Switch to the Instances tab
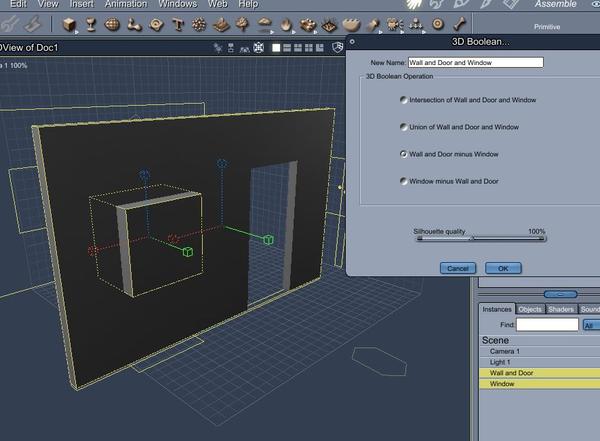Screen dimensions: 600x441 497,309
